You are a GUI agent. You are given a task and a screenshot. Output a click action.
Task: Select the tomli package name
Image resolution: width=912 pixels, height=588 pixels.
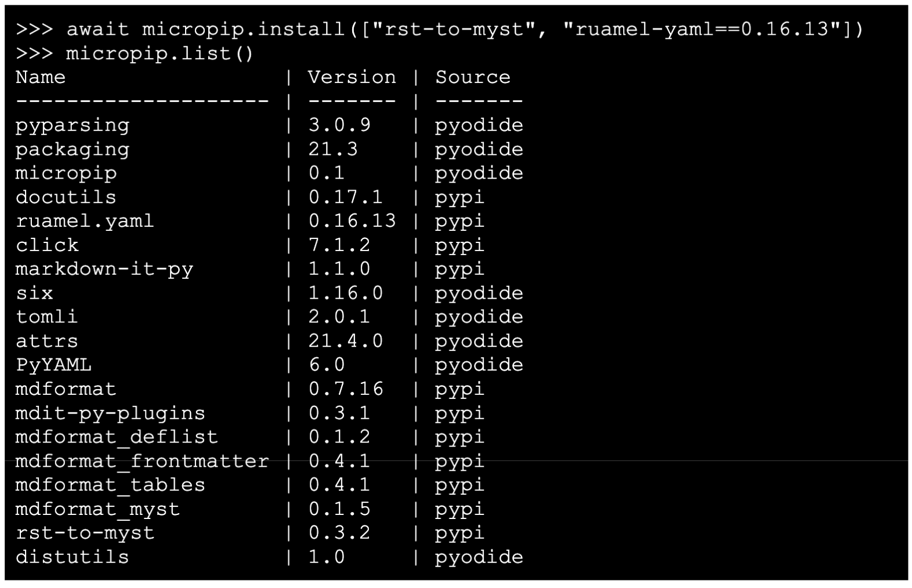coord(47,317)
